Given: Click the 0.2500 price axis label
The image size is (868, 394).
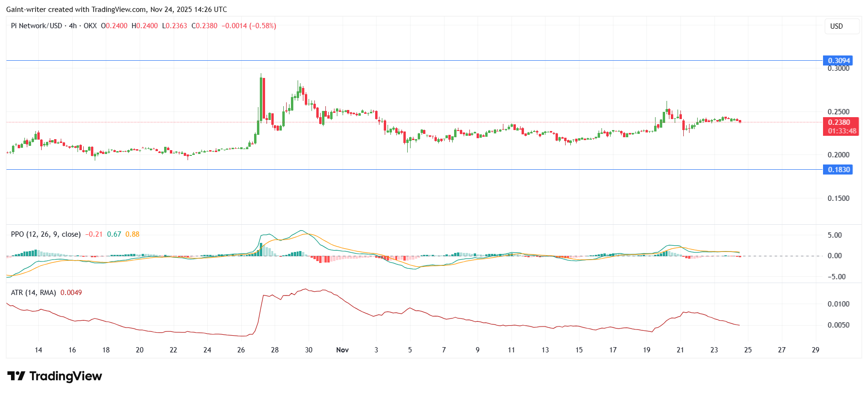Looking at the screenshot, I should pos(839,112).
